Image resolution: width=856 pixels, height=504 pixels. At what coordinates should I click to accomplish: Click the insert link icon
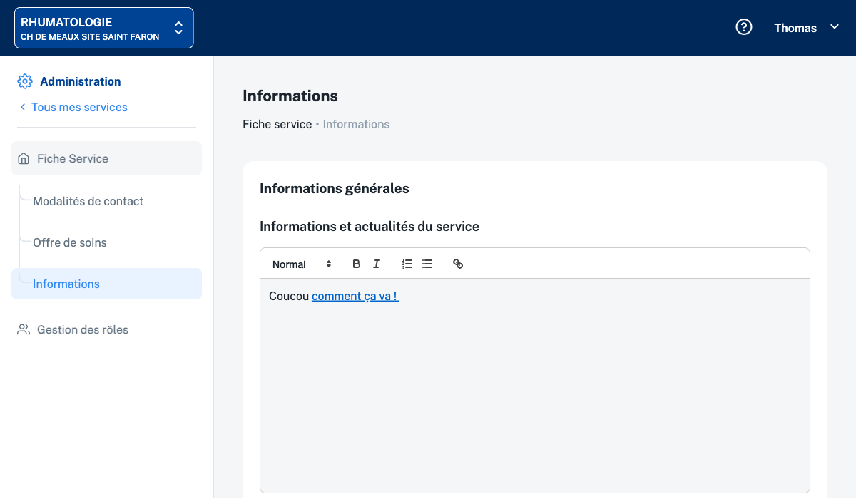458,264
